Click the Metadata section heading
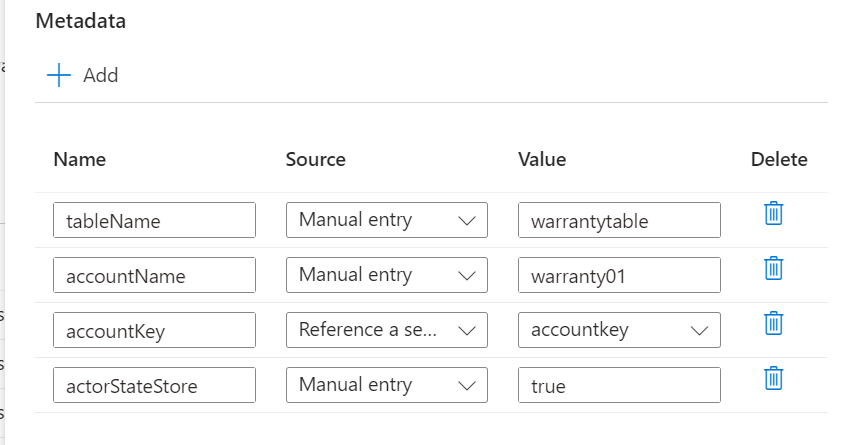 pos(81,21)
